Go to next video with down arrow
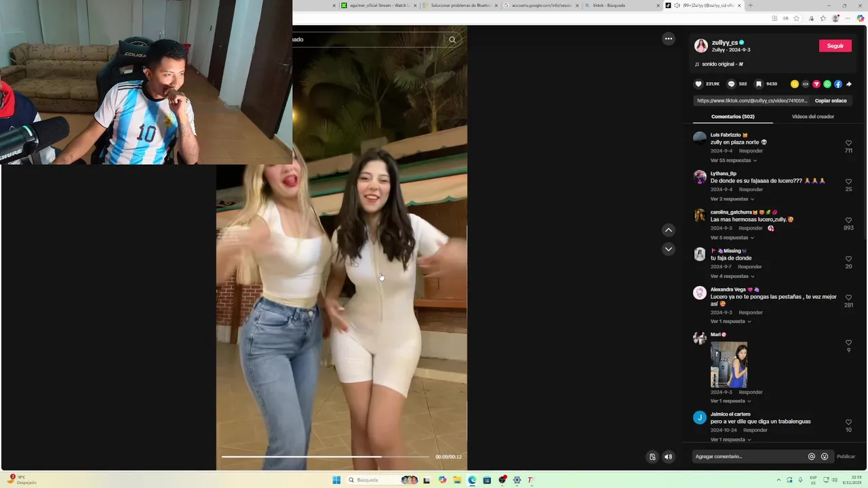Screen dimensions: 868x488 point(669,249)
